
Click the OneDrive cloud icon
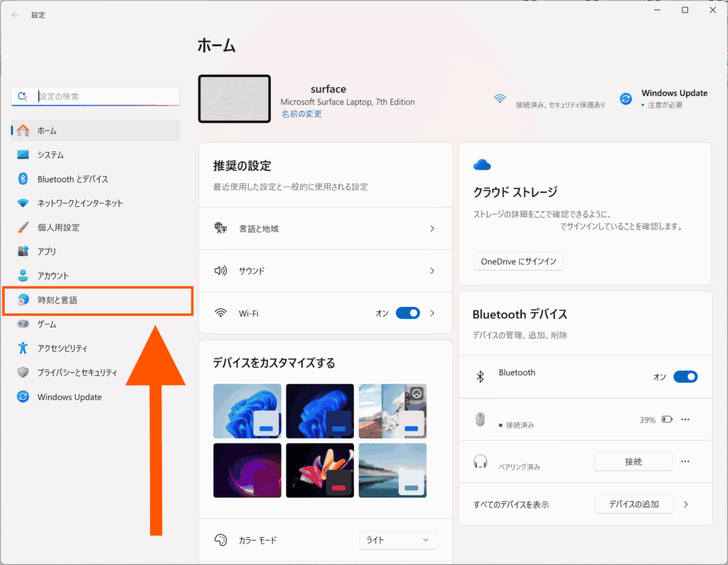[482, 164]
